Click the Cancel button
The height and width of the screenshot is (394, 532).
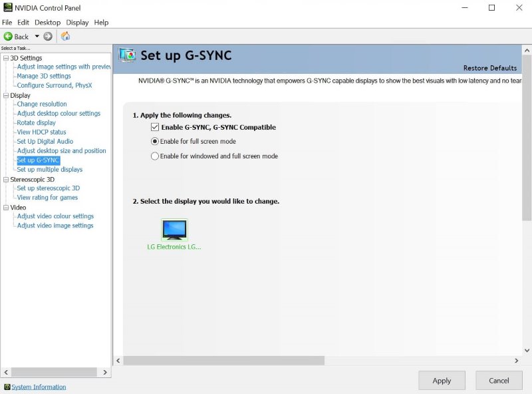pyautogui.click(x=499, y=380)
